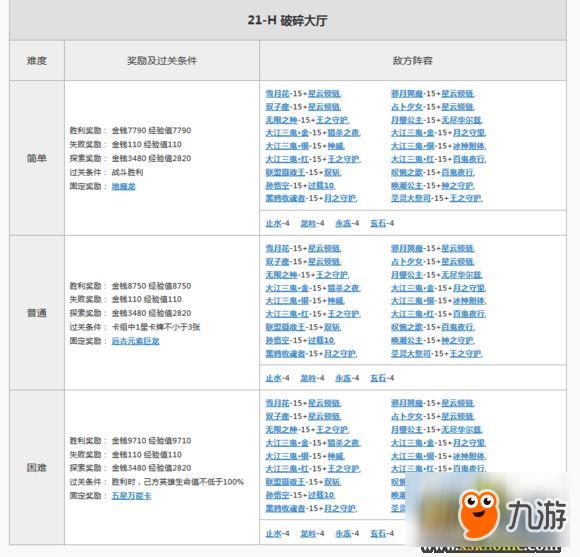Select the 战斗胜利 clear condition text
Viewport: 580px width, 557px height.
[127, 172]
